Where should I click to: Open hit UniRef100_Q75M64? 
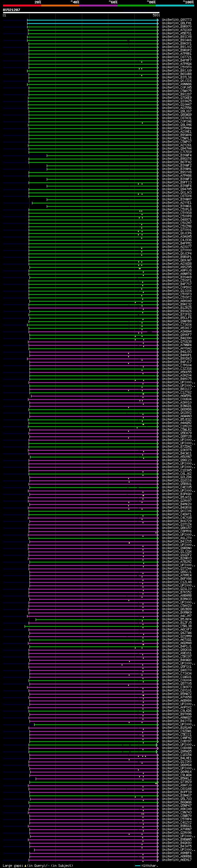177,128
